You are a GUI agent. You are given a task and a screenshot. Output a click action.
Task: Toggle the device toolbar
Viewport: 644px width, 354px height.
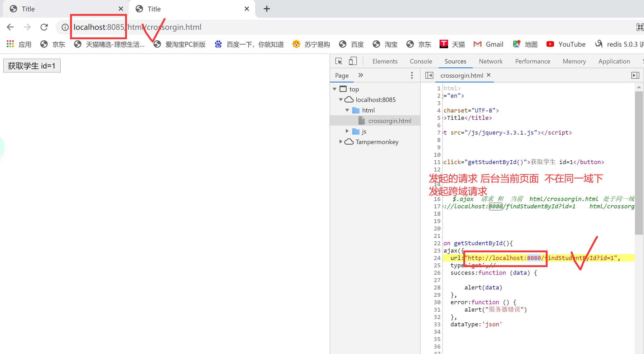coord(353,61)
